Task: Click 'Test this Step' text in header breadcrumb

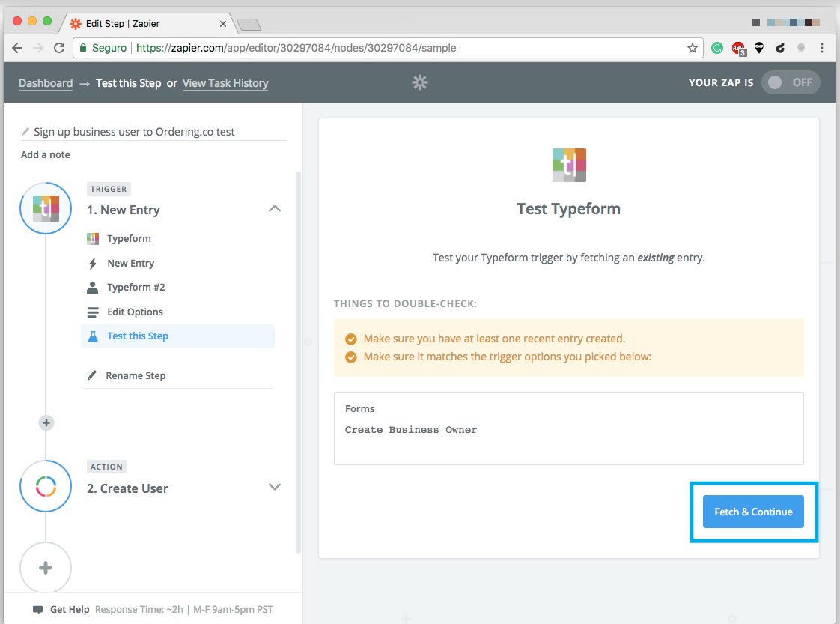Action: pos(129,83)
